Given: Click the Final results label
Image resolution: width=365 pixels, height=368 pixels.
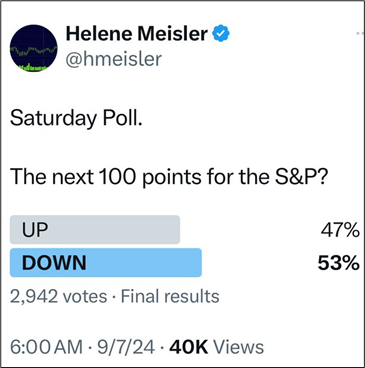Looking at the screenshot, I should [x=170, y=296].
